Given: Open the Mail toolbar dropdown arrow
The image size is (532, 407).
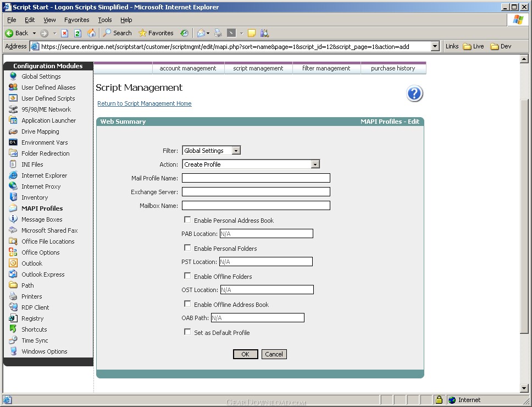Looking at the screenshot, I should pyautogui.click(x=208, y=33).
